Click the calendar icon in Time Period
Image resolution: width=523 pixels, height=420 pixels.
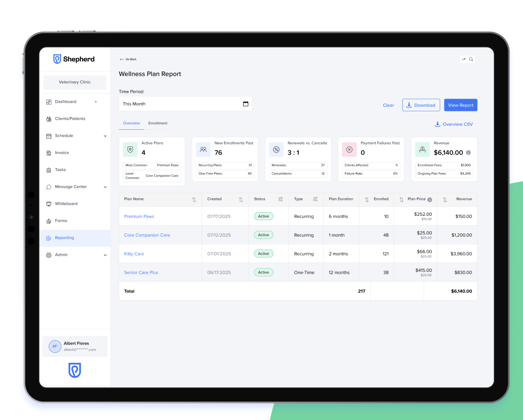[246, 104]
